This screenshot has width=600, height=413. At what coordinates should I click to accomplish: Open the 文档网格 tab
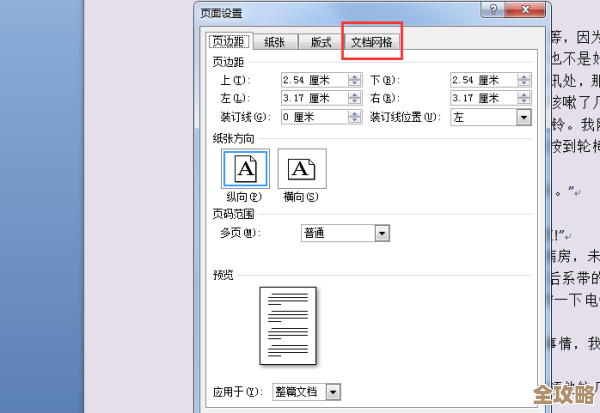click(372, 42)
